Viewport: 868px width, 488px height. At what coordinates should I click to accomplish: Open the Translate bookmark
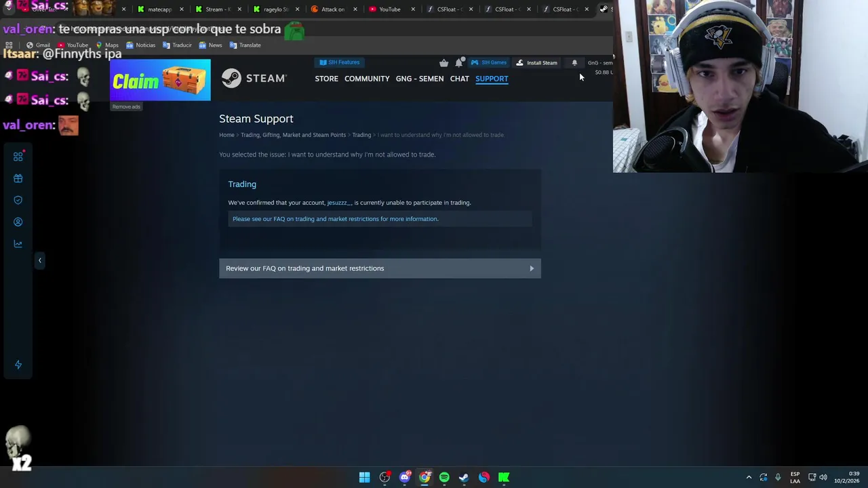[245, 45]
